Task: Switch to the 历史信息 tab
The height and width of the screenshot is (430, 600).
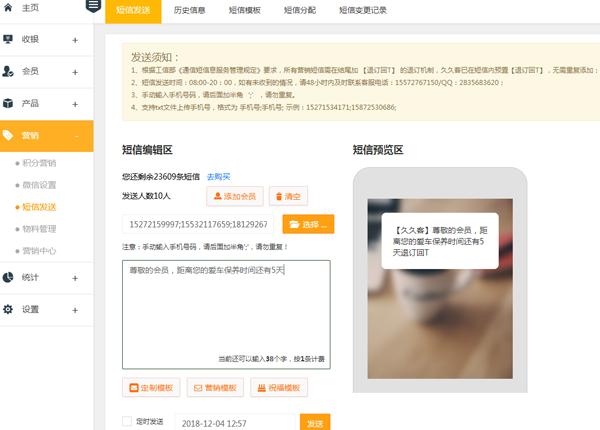Action: [190, 10]
